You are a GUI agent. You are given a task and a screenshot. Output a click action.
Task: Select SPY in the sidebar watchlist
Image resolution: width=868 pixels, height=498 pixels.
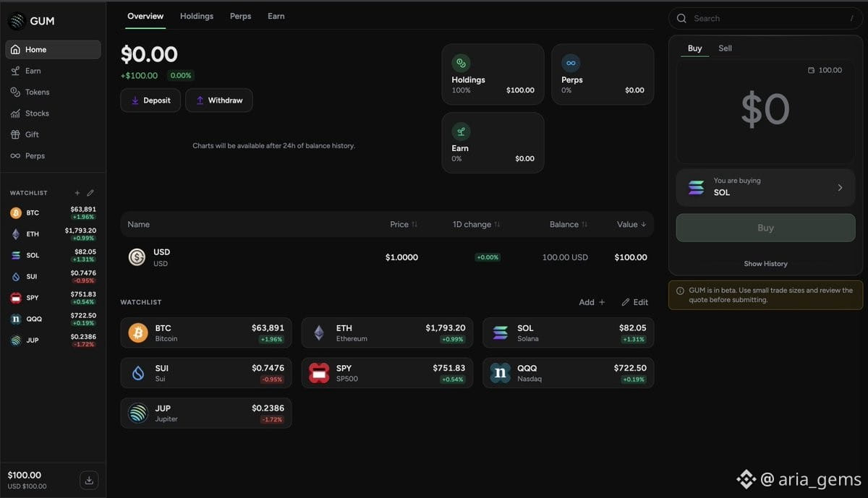click(53, 298)
